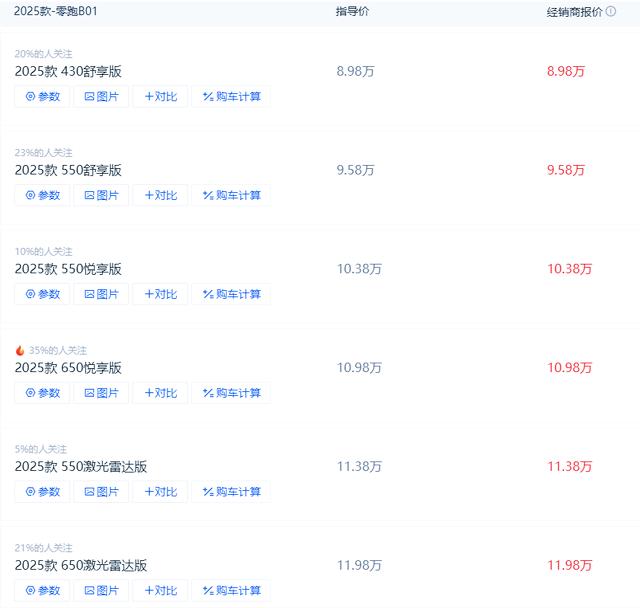Click dealer price 11.98万 in red
Screen dimensions: 640x608
569,565
